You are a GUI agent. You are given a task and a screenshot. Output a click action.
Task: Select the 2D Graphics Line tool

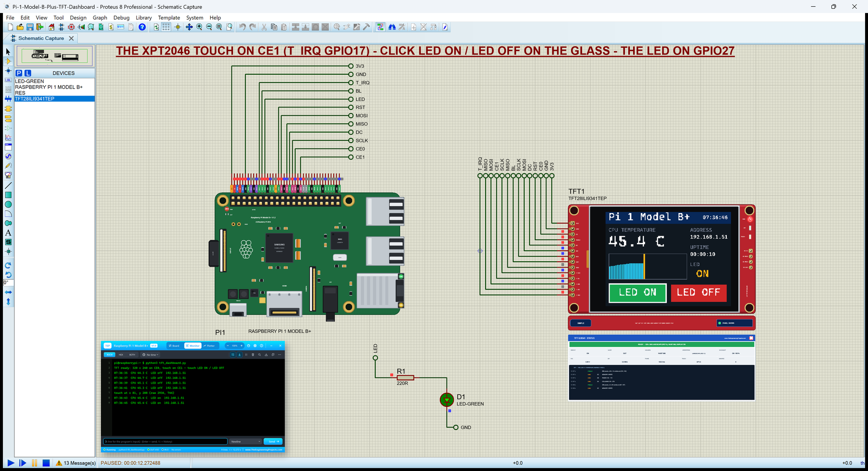[x=8, y=185]
